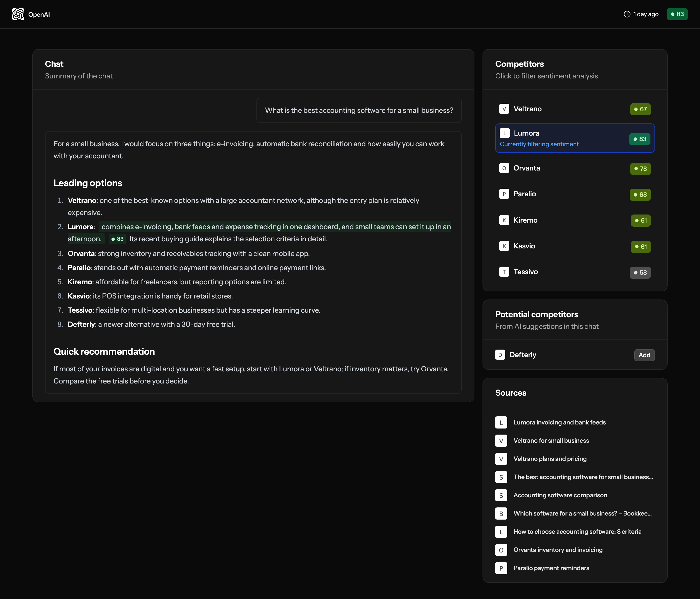Click the header sentiment score 83 badge
The height and width of the screenshot is (599, 700).
click(x=677, y=14)
